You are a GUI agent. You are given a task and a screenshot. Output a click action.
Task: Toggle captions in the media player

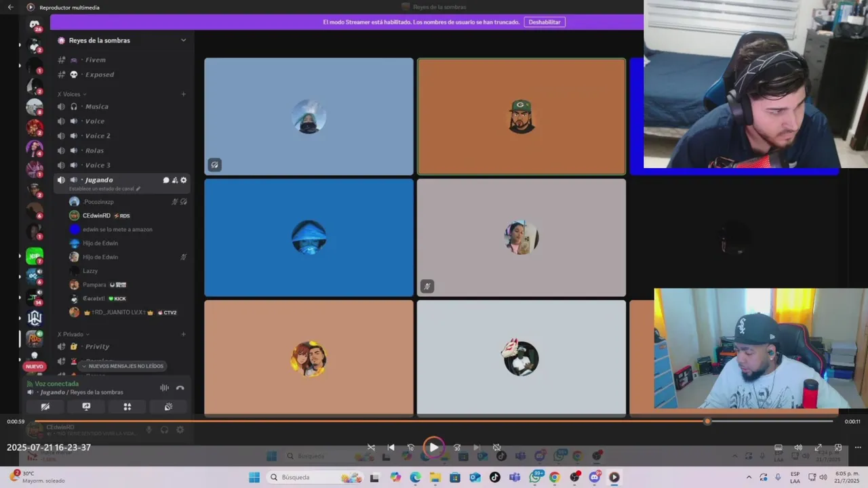pyautogui.click(x=778, y=447)
